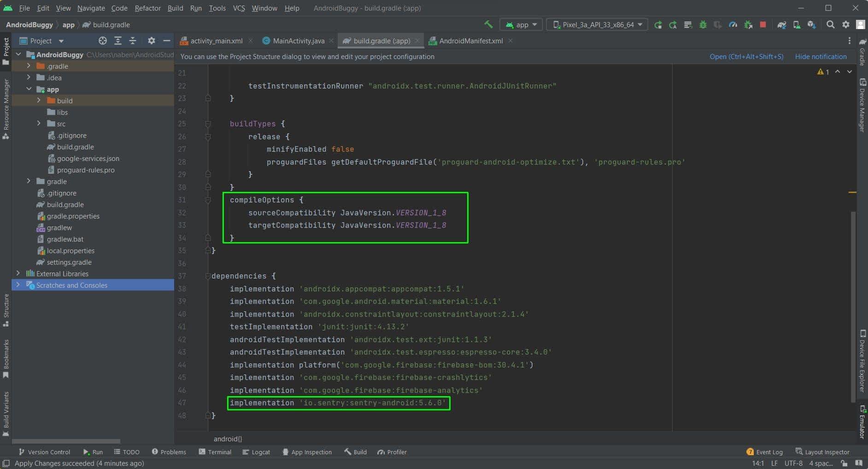Click Sync Project with Gradle Files icon
Image resolution: width=868 pixels, height=469 pixels.
[x=781, y=25]
